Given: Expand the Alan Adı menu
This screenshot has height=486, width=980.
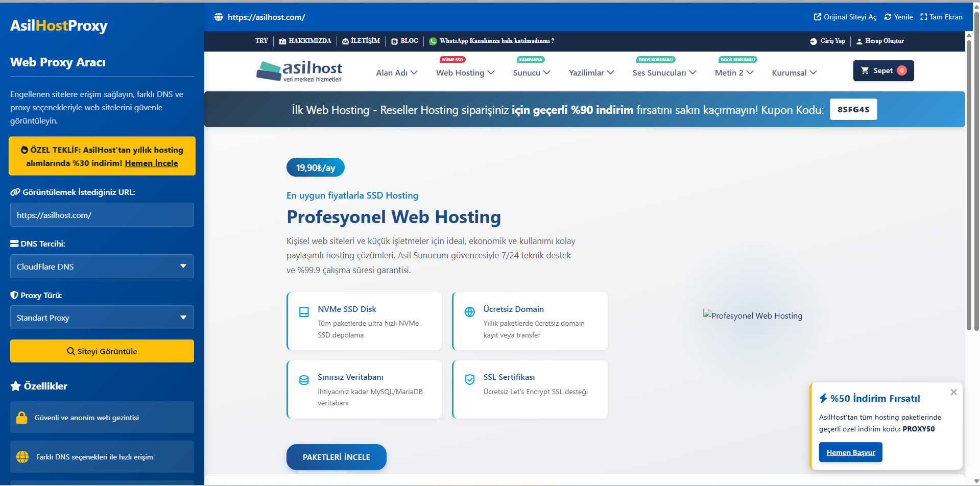Looking at the screenshot, I should [397, 72].
